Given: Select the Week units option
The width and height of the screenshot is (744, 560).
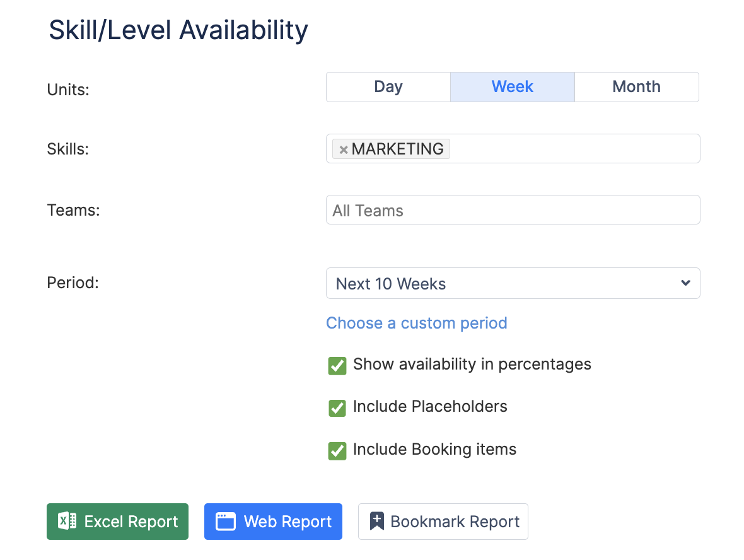Looking at the screenshot, I should click(512, 87).
